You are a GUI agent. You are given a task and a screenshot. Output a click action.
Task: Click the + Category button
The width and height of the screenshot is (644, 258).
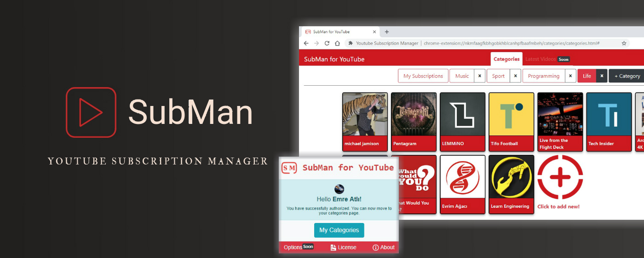(627, 76)
